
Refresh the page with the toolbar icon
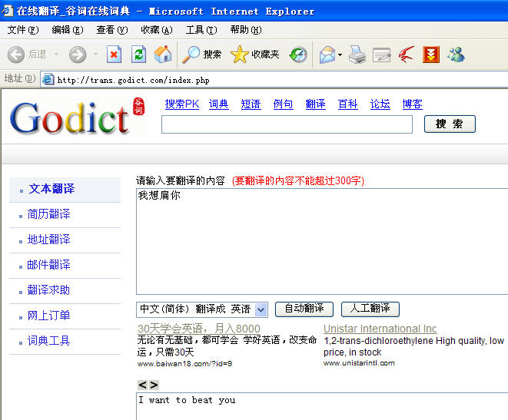138,55
